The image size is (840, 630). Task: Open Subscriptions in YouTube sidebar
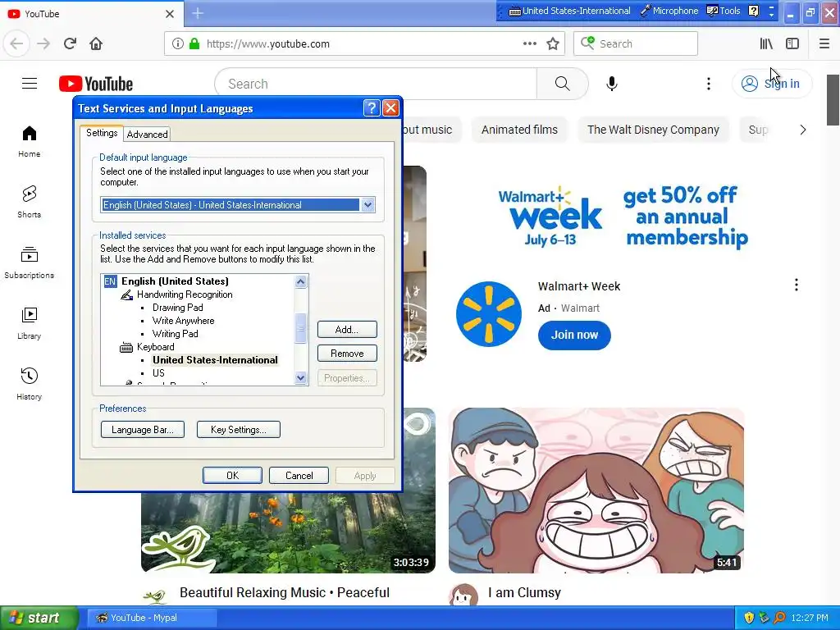click(x=29, y=262)
